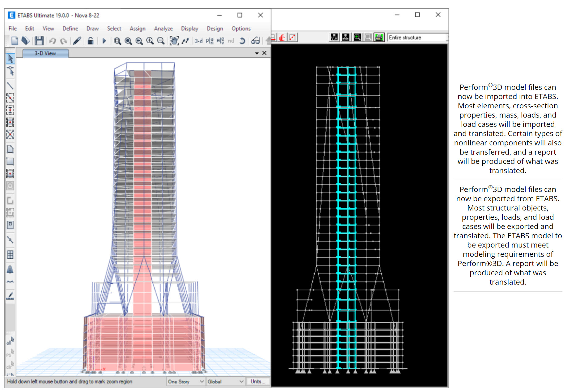Switch to Elevation view via 'ele' button
567x392 pixels.
coord(220,41)
